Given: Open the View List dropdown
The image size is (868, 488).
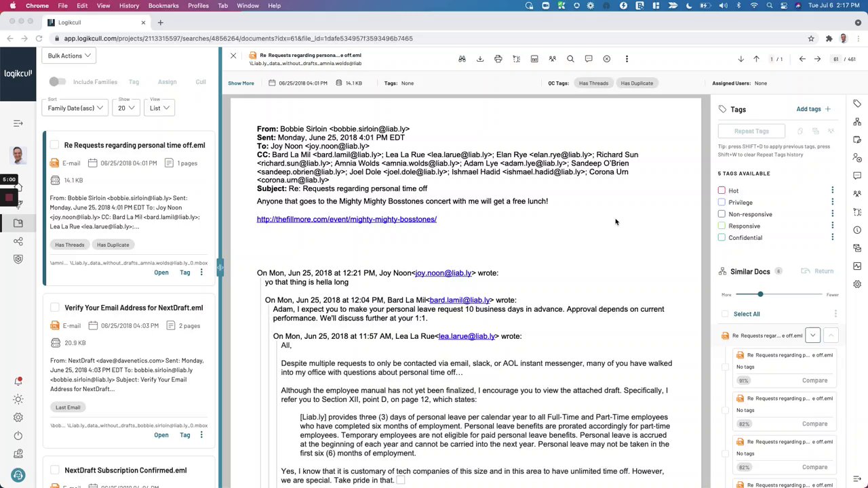Looking at the screenshot, I should coord(159,108).
